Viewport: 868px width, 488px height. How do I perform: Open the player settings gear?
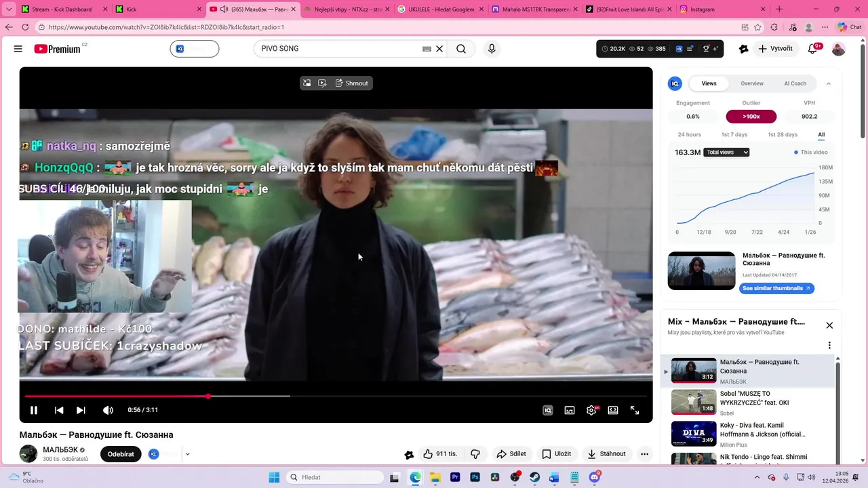coord(591,410)
